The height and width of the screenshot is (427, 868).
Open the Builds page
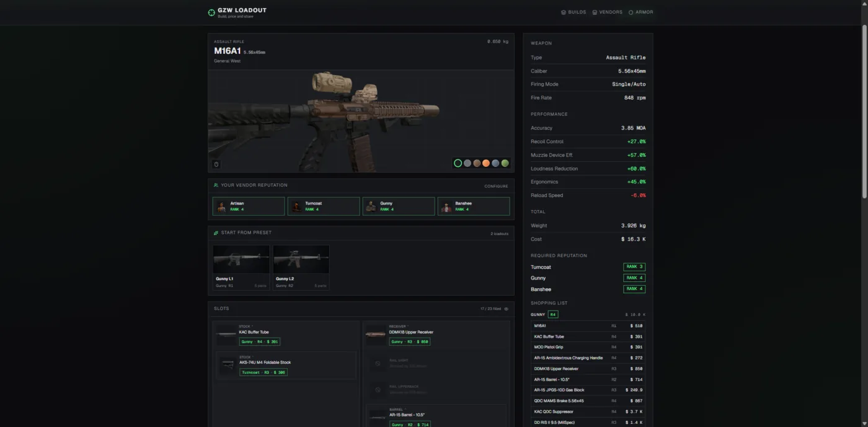point(573,12)
